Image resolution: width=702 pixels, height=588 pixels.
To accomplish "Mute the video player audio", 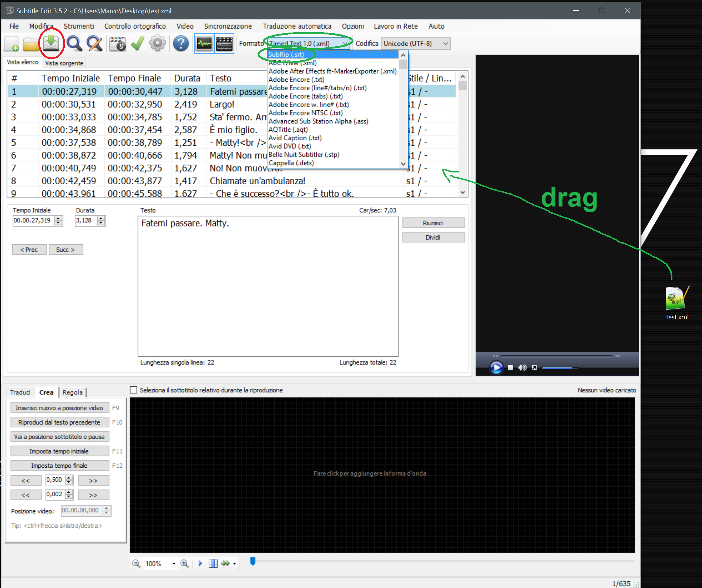I will pyautogui.click(x=522, y=367).
